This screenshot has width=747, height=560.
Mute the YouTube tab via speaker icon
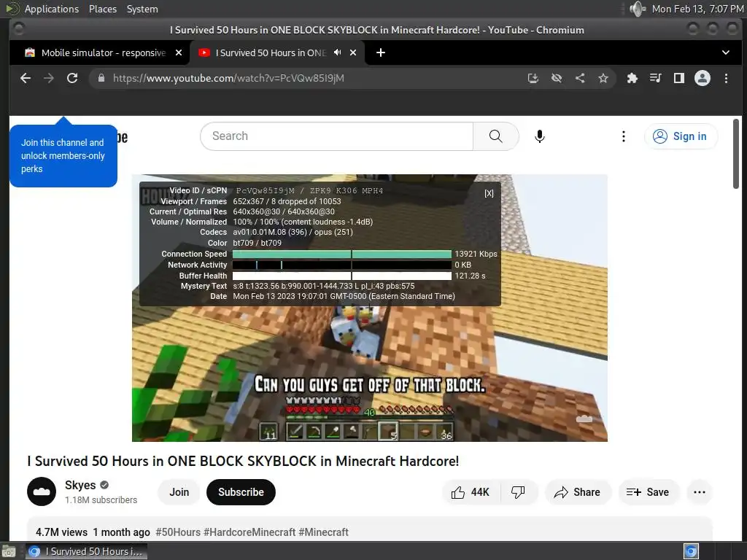[337, 52]
